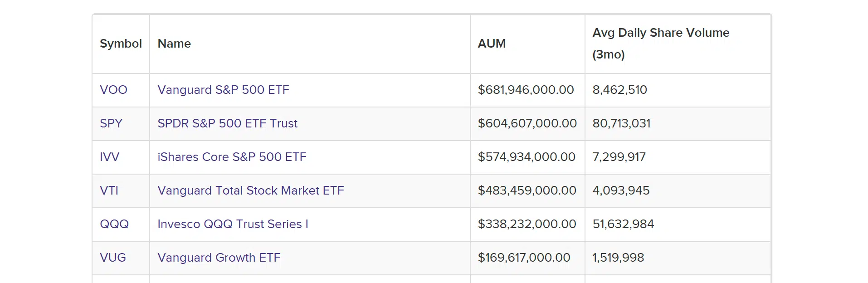
Task: Click the QQQ AUM value $338,232,000.00
Action: point(527,224)
